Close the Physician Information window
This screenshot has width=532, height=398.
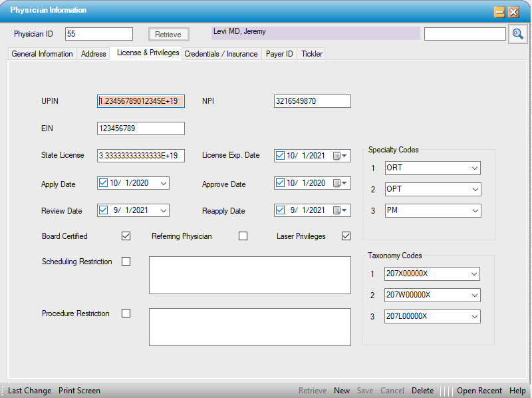(513, 12)
